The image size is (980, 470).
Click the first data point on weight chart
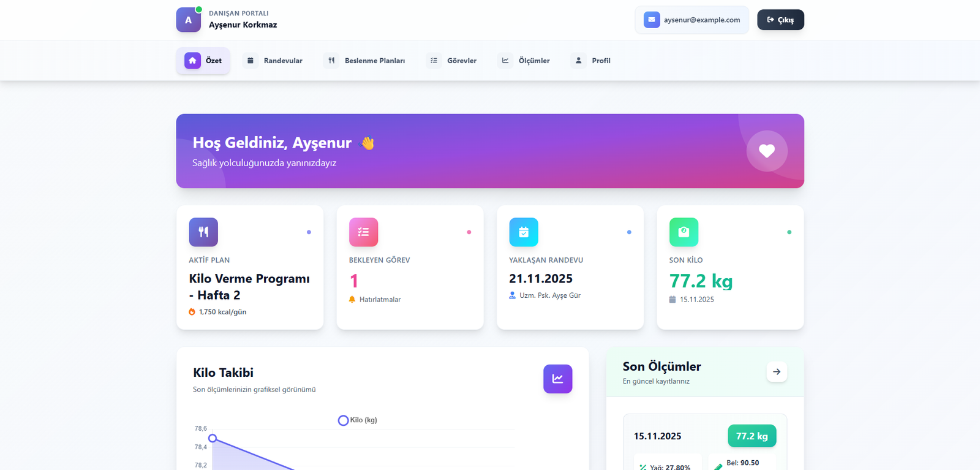(x=213, y=438)
